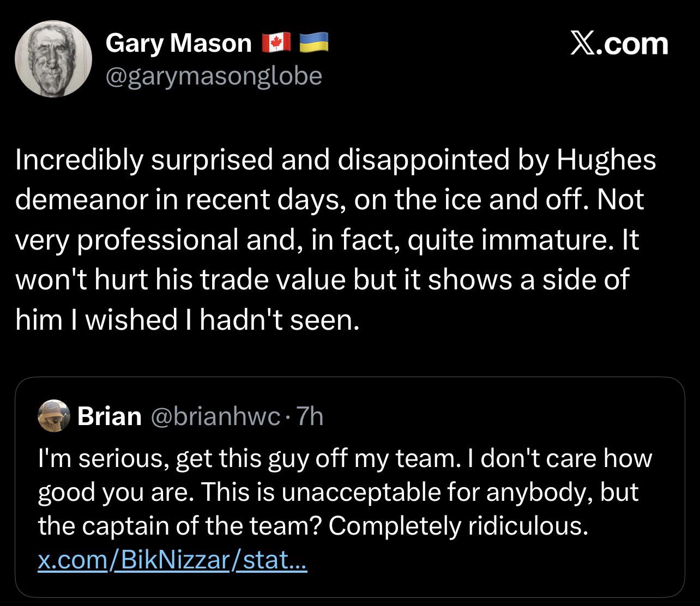Select the Gary Mason display name

tap(178, 43)
